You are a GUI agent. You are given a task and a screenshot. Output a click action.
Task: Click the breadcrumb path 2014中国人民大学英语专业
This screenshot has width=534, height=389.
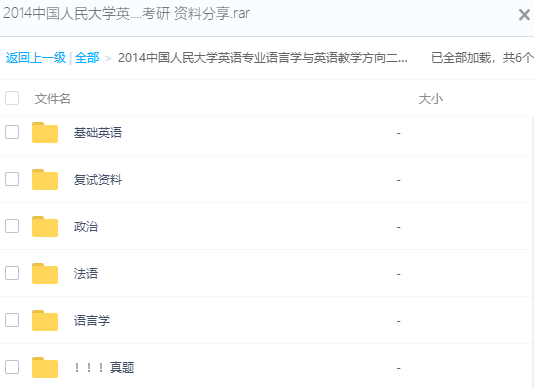263,58
